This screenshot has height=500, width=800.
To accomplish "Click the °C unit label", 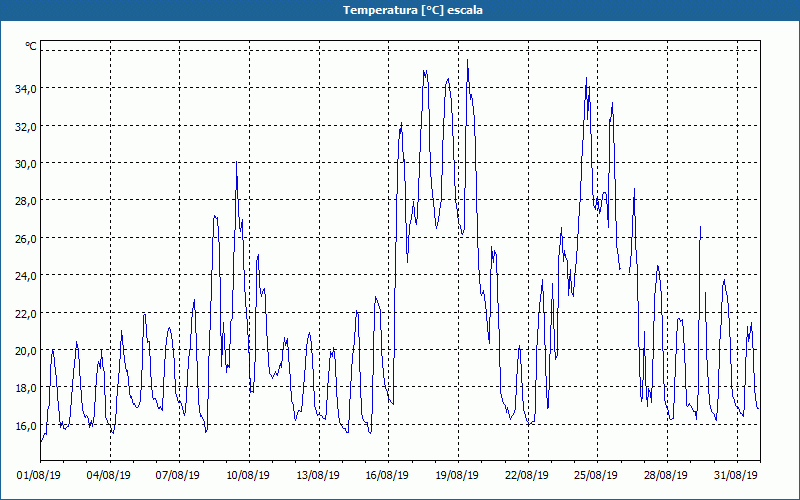I will pos(31,46).
